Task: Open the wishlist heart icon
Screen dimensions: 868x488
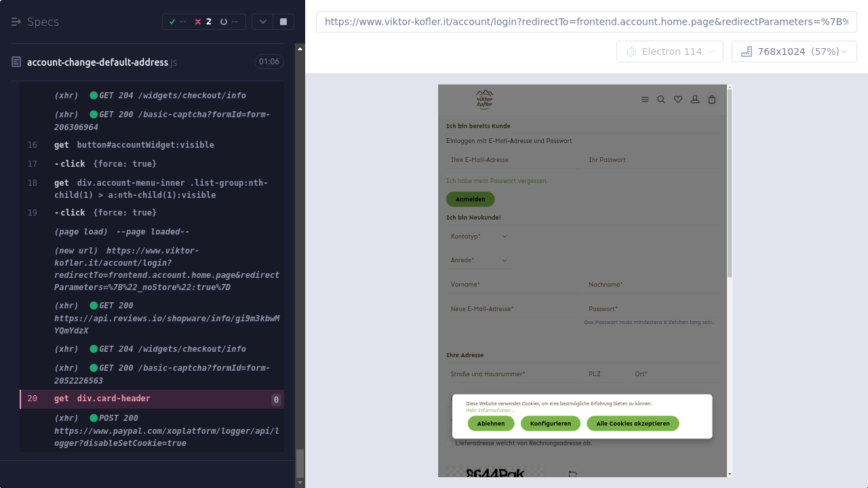Action: pos(678,100)
